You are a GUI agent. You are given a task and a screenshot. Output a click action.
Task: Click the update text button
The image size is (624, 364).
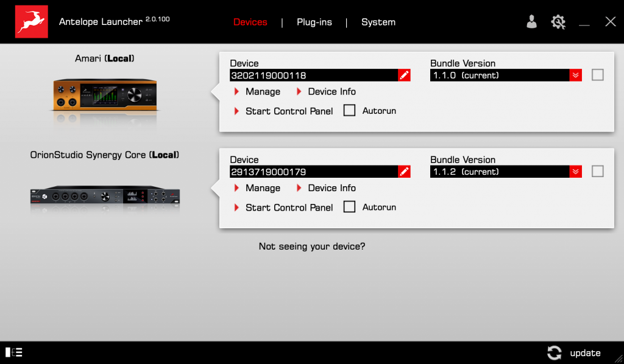point(586,353)
